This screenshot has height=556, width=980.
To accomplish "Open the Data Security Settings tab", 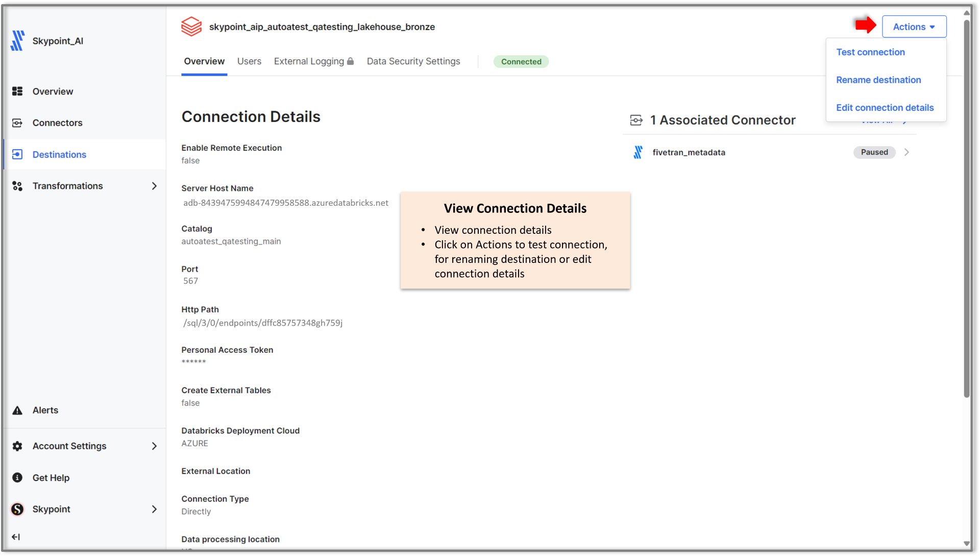I will 413,61.
